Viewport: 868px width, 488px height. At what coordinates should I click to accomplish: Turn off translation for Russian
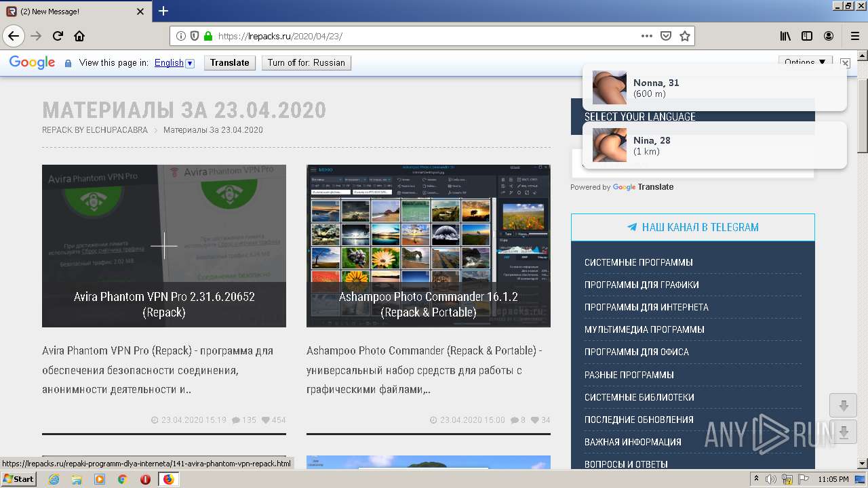tap(307, 62)
